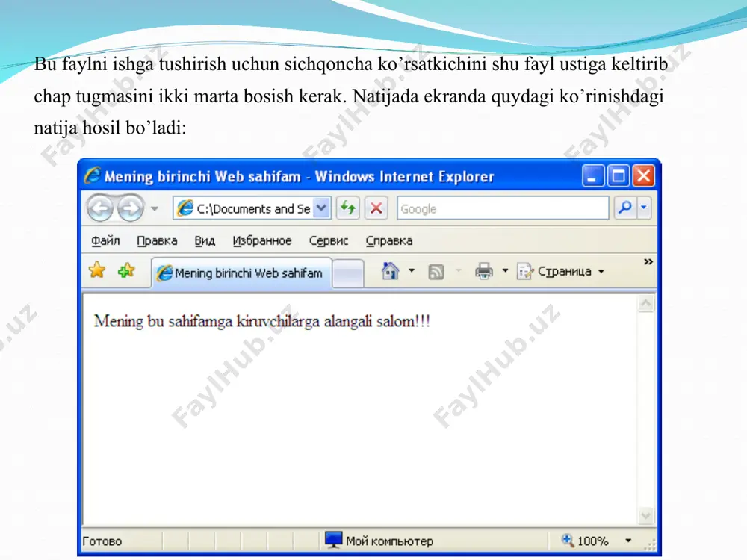The height and width of the screenshot is (560, 747).
Task: Open the Сервис menu
Action: click(x=328, y=241)
